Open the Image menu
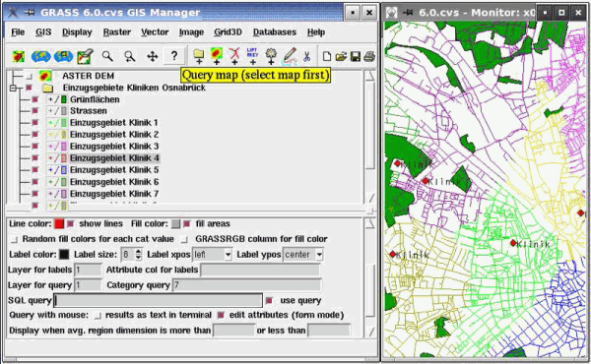Viewport: 591px width, 364px height. [x=191, y=32]
